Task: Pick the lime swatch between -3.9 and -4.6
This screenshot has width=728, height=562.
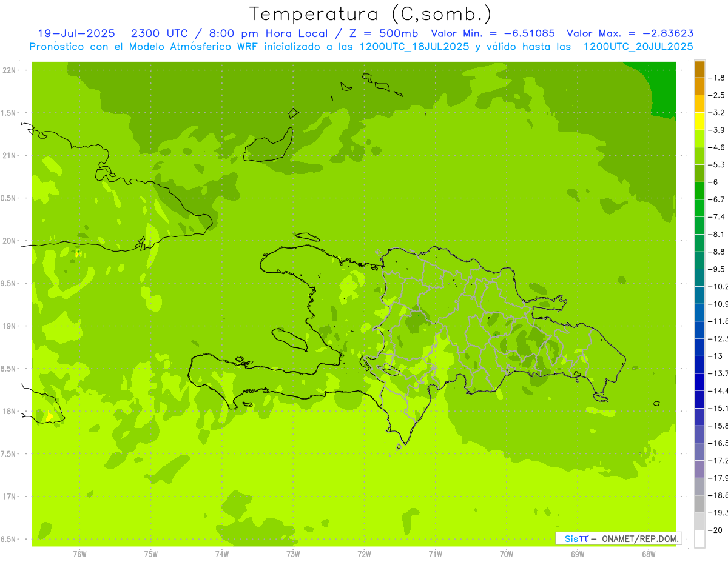Action: [x=700, y=139]
